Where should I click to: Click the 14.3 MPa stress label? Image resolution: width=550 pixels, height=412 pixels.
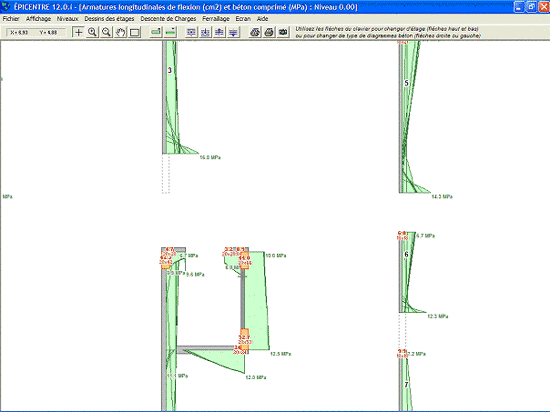442,197
